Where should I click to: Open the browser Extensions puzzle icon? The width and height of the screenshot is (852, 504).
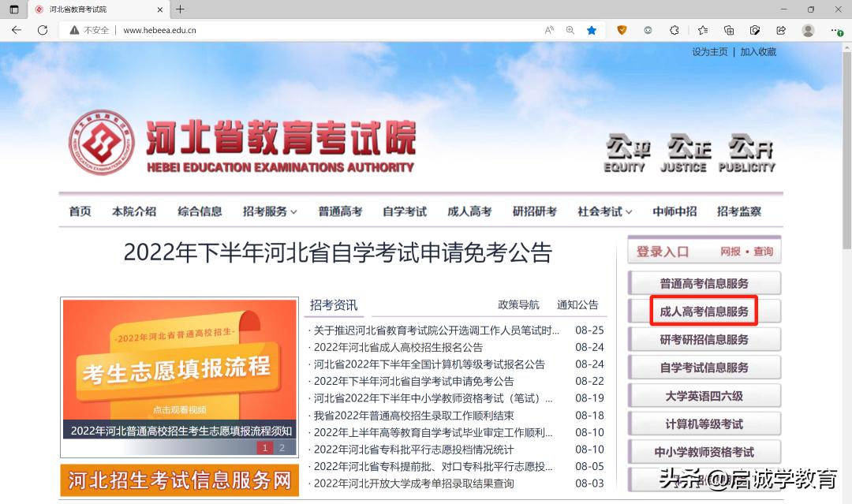(x=674, y=29)
